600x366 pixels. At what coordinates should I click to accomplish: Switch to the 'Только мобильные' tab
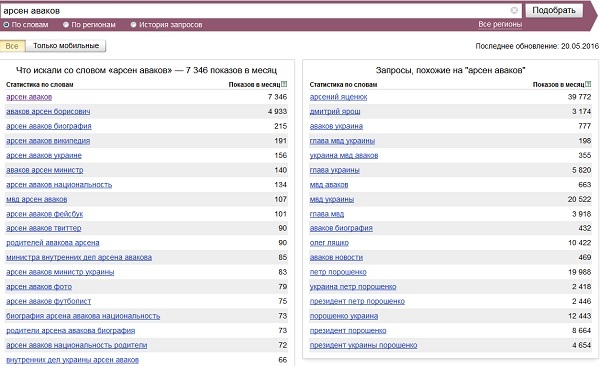click(x=66, y=46)
